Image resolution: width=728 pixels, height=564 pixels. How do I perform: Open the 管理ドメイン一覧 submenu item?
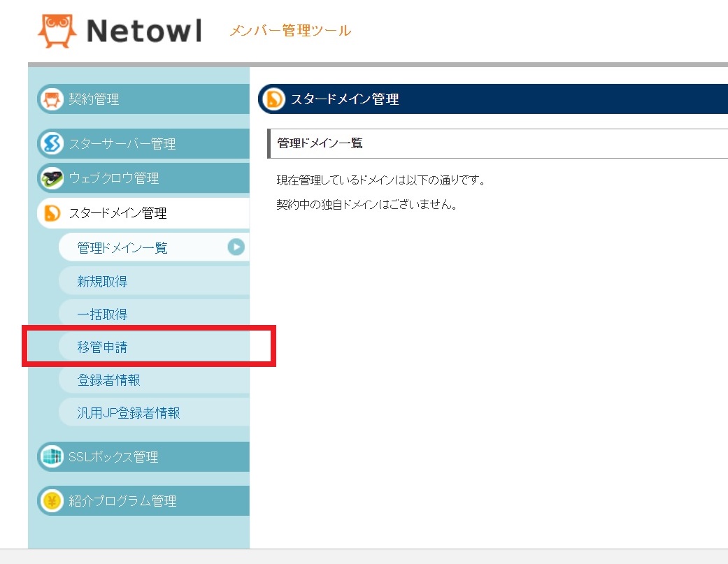point(122,248)
